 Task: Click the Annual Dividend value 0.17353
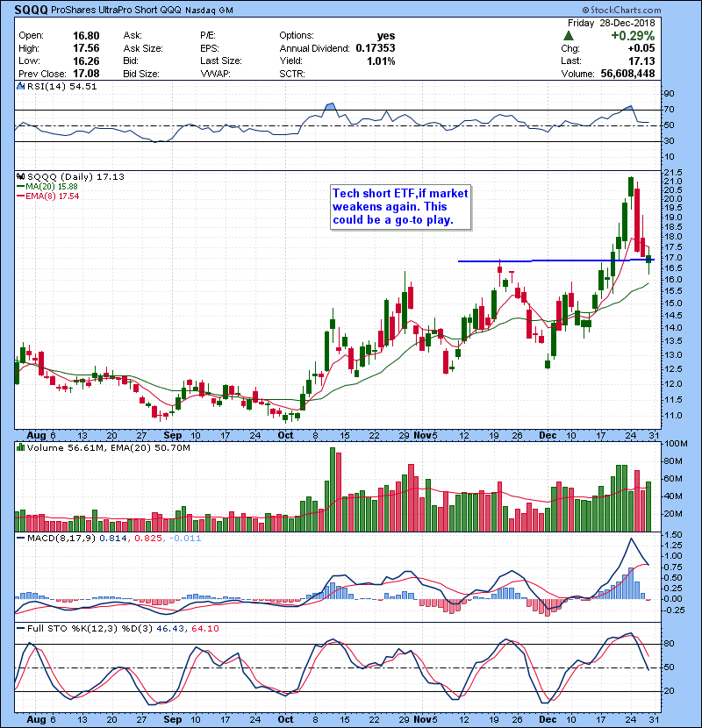[x=376, y=48]
